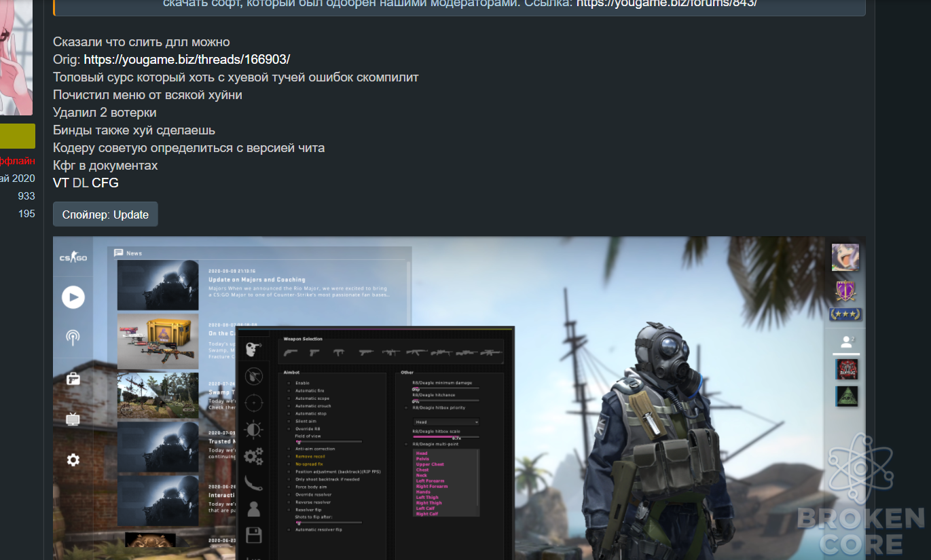Adjust the R8/Deagle hitbox scale slider

click(x=446, y=436)
